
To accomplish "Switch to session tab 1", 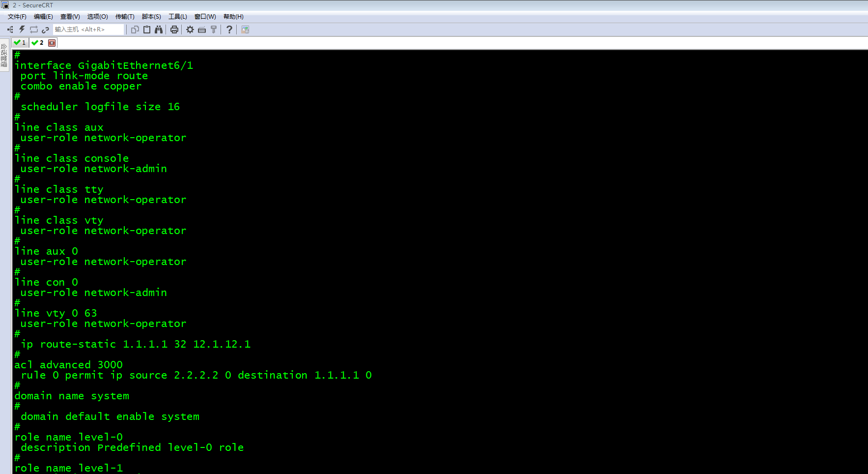I will click(x=20, y=43).
